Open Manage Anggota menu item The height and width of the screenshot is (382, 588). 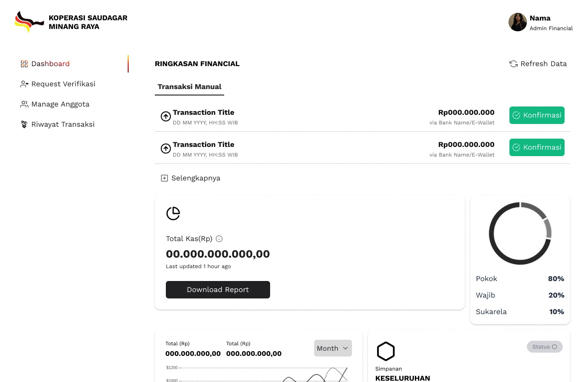tap(60, 104)
